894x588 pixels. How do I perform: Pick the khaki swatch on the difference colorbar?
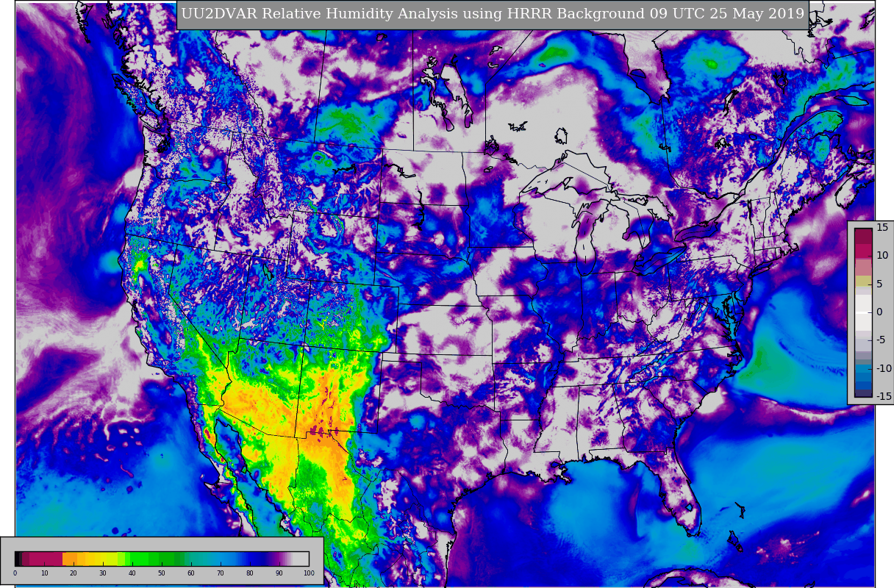(863, 281)
